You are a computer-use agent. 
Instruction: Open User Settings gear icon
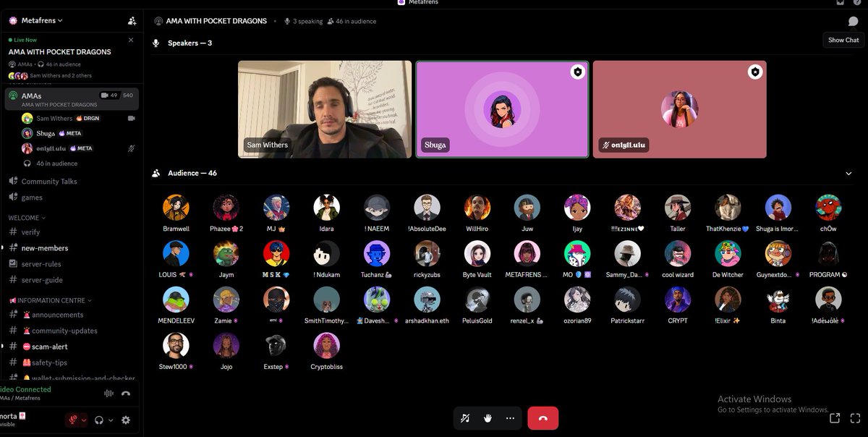point(126,420)
